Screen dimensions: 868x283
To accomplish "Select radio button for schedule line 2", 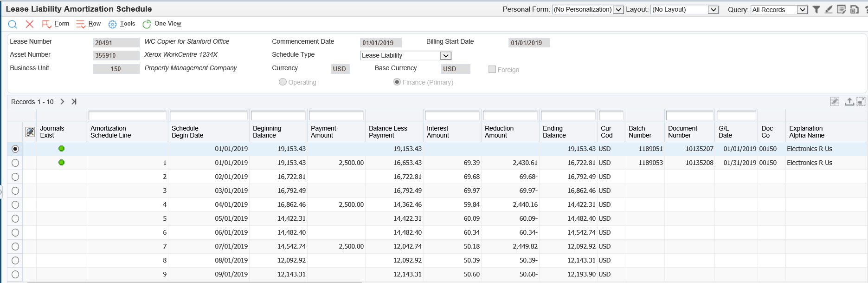I will pos(15,177).
